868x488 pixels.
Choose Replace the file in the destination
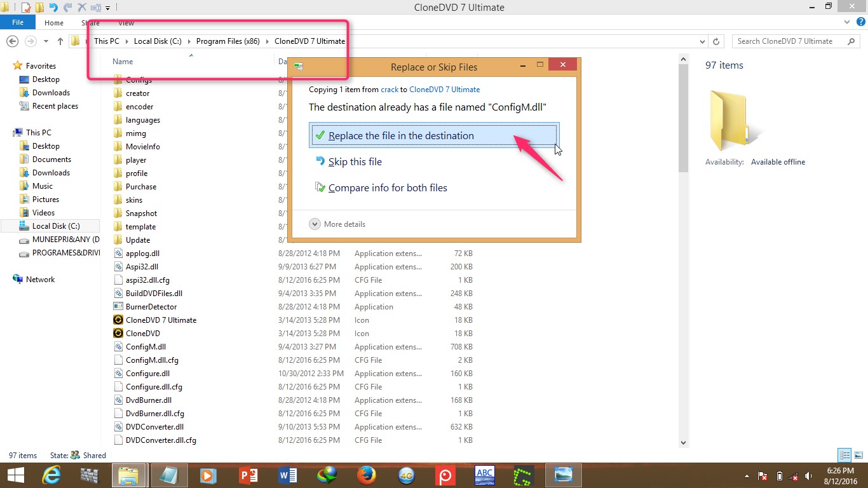(435, 135)
